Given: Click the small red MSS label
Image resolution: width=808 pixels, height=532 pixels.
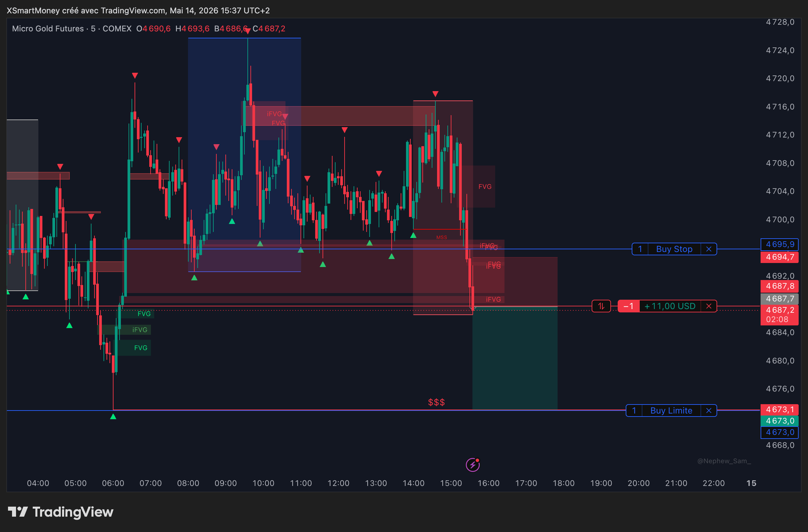Looking at the screenshot, I should click(x=441, y=237).
